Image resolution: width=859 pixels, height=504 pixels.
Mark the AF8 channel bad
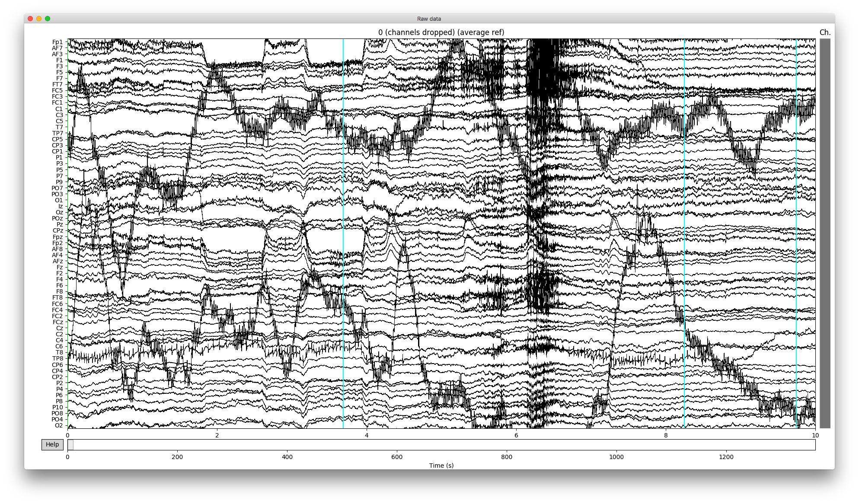57,249
